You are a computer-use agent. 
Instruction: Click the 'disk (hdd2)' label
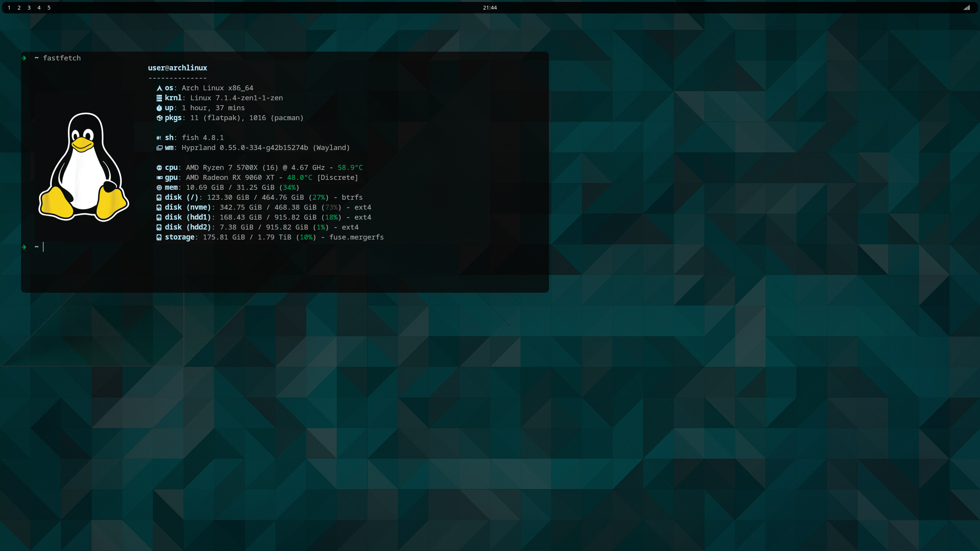click(188, 227)
